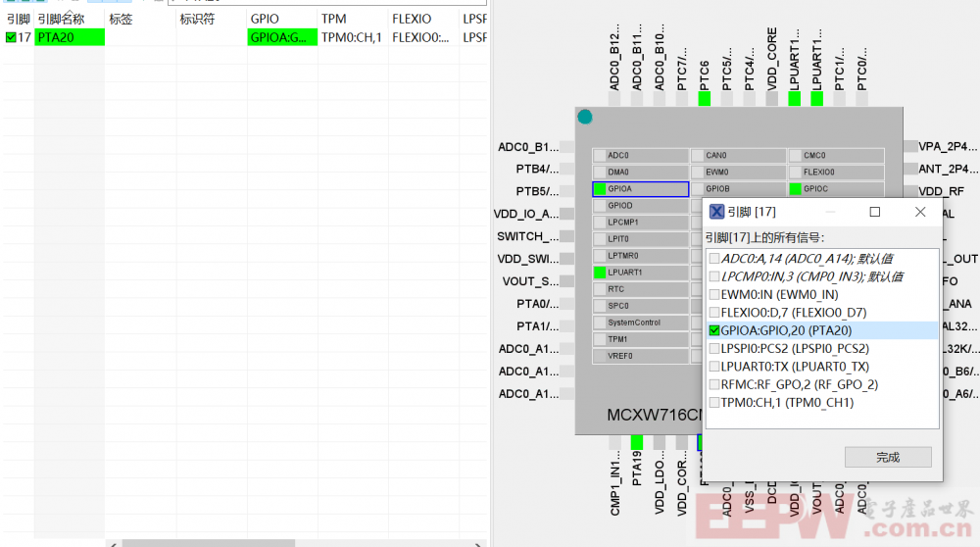This screenshot has height=547, width=980.
Task: Select the CAN0 peripheral block
Action: (739, 155)
